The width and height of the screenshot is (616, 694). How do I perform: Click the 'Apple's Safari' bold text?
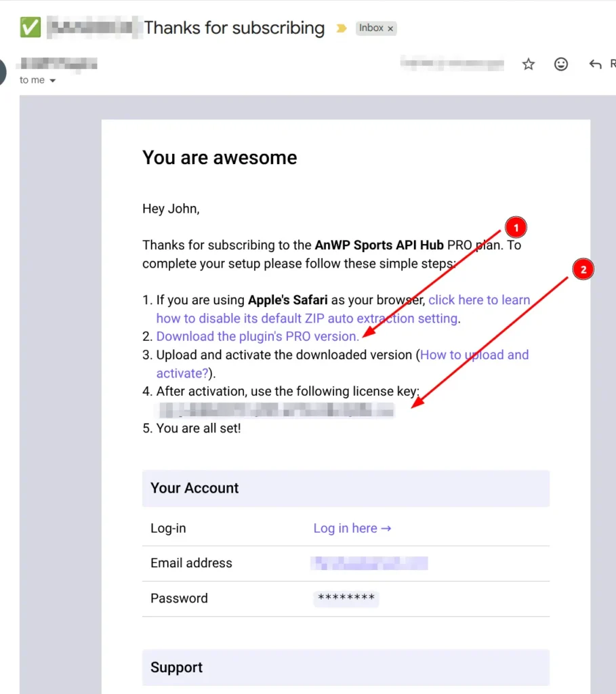(287, 300)
